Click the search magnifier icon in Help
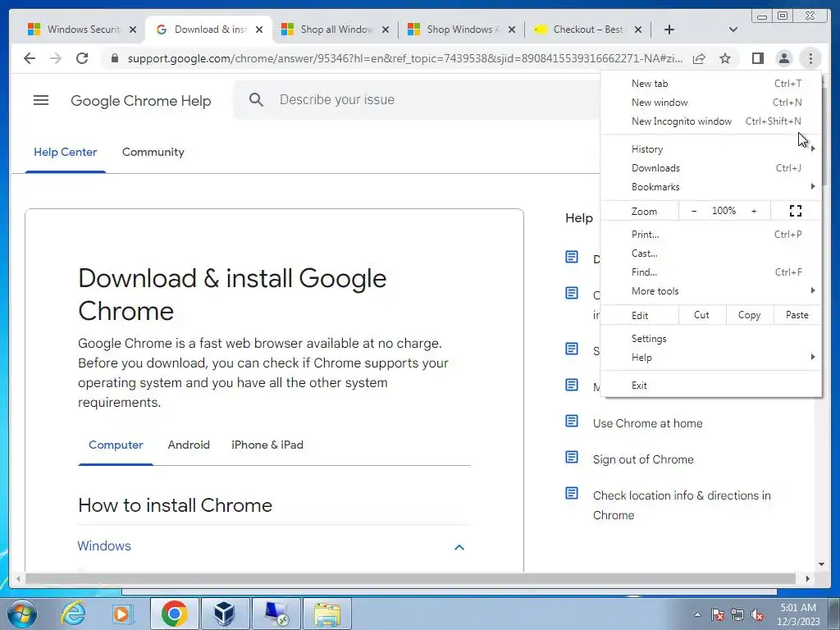The image size is (840, 630). click(256, 99)
